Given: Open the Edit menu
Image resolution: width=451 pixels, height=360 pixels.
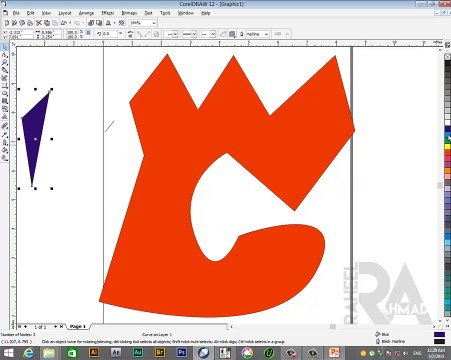Looking at the screenshot, I should point(31,13).
